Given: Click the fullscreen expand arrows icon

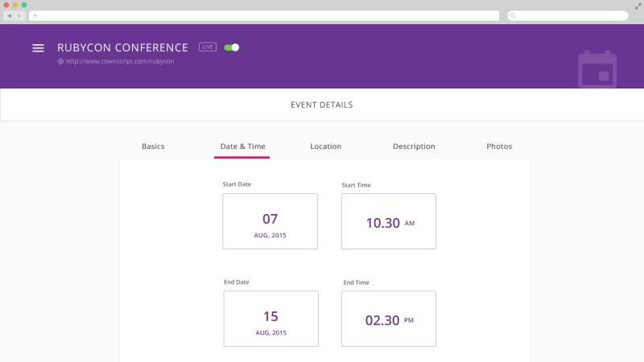Looking at the screenshot, I should [x=638, y=6].
